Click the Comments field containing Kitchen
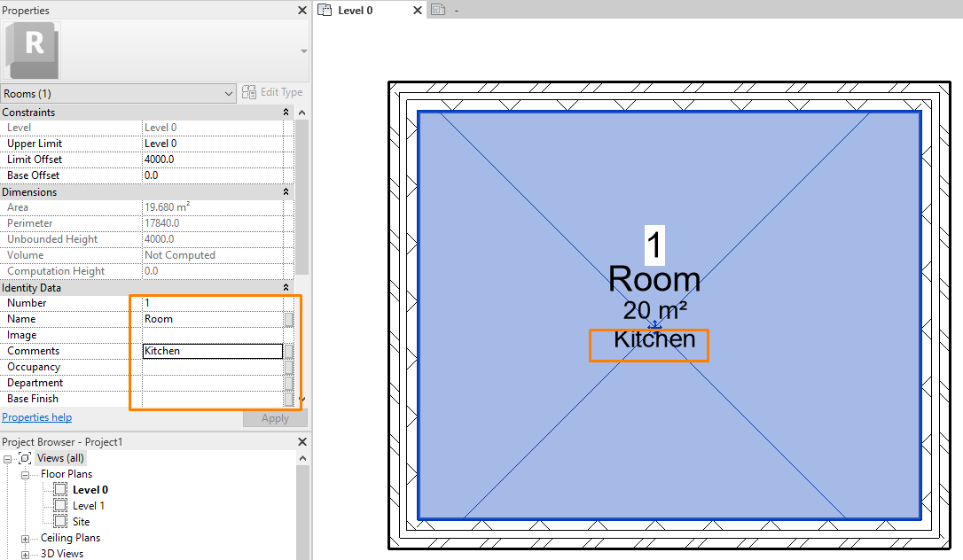 point(212,350)
